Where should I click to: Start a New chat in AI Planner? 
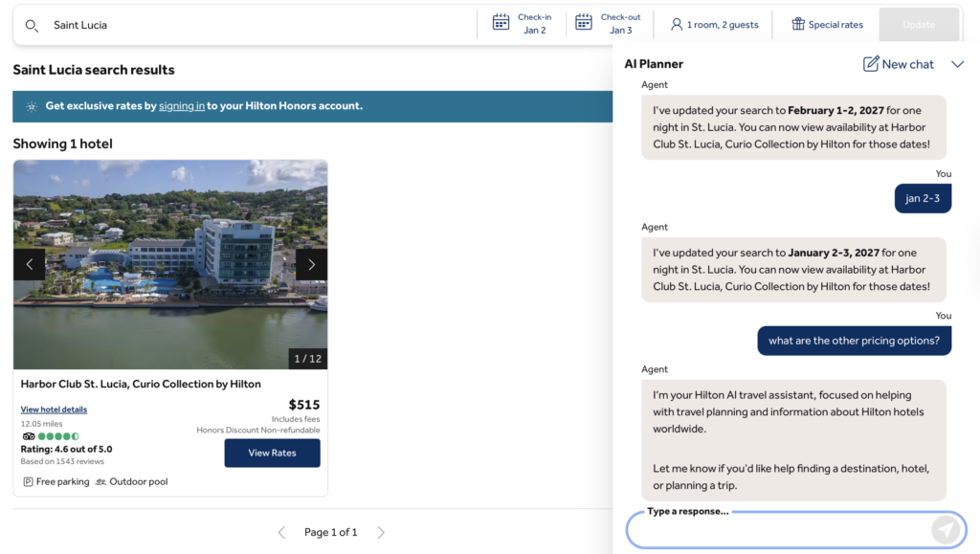pos(897,64)
